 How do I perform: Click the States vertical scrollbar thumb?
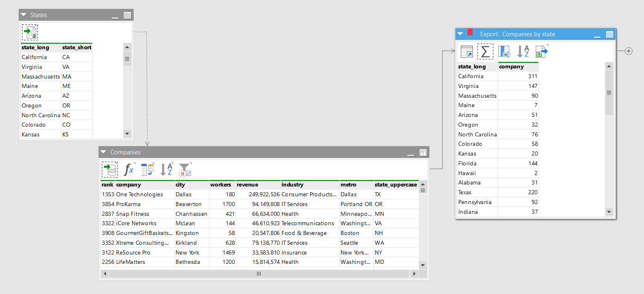point(127,59)
